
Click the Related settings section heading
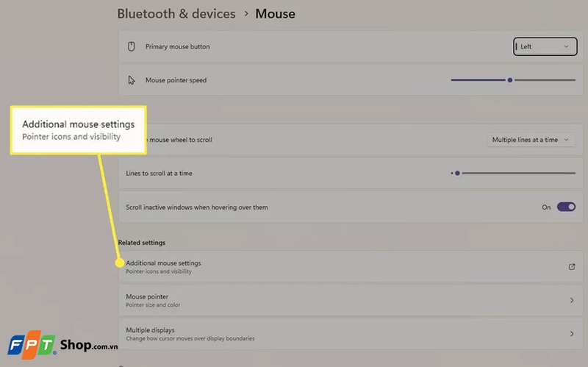coord(141,243)
